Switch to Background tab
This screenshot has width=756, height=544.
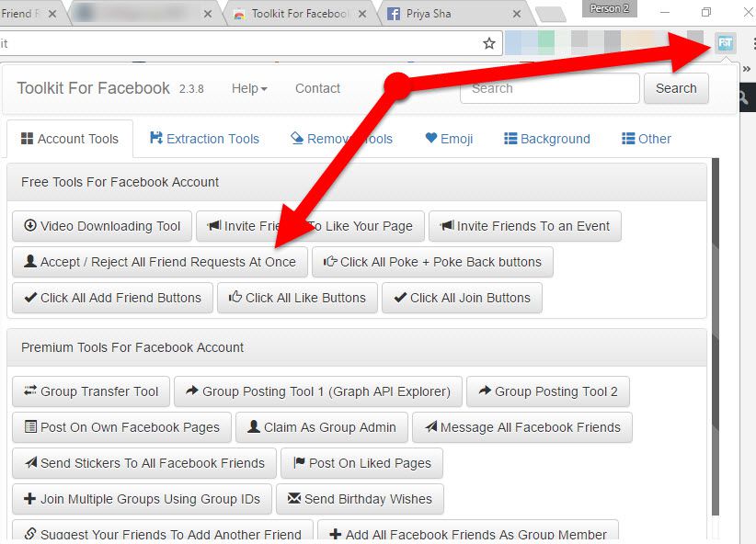coord(546,139)
